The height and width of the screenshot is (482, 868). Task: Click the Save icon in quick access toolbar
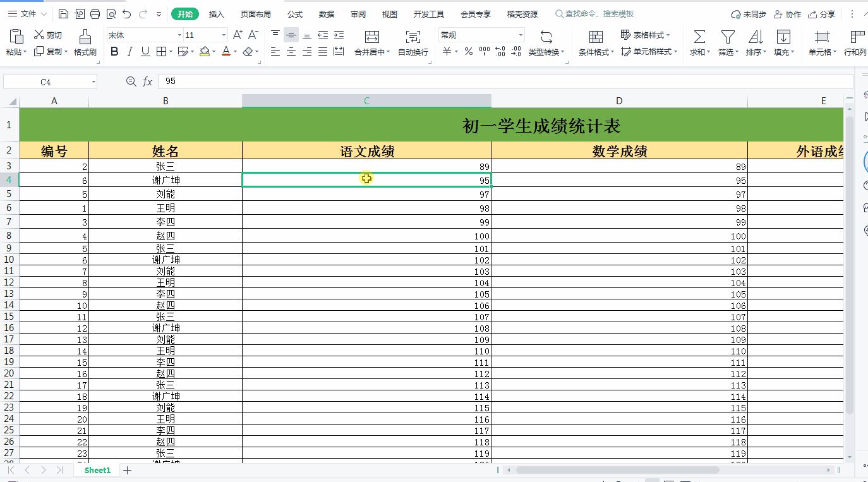[63, 14]
